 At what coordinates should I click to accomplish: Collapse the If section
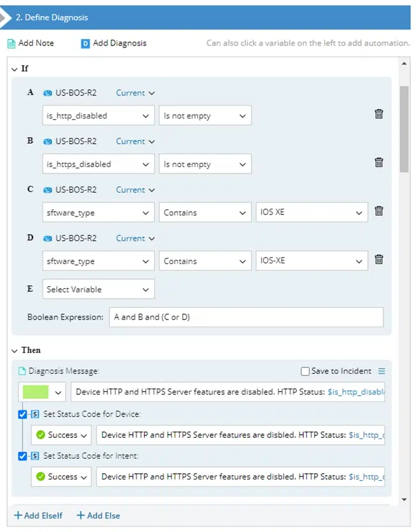point(15,69)
